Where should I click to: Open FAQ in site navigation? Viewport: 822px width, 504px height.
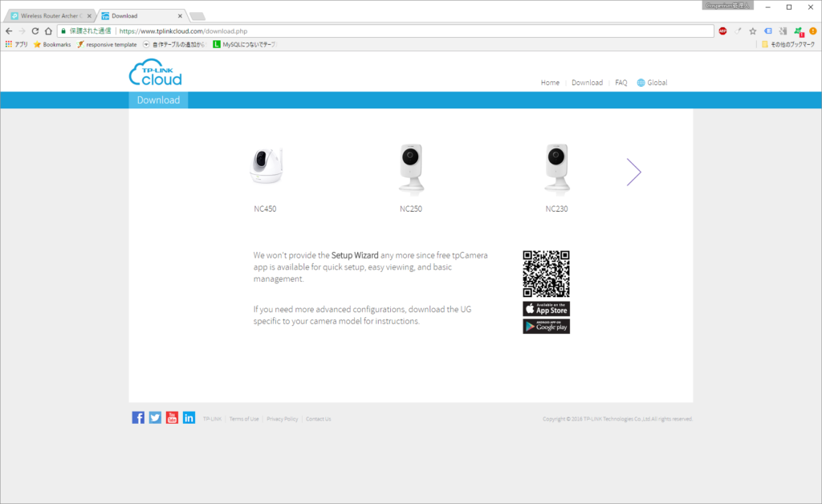pyautogui.click(x=621, y=82)
